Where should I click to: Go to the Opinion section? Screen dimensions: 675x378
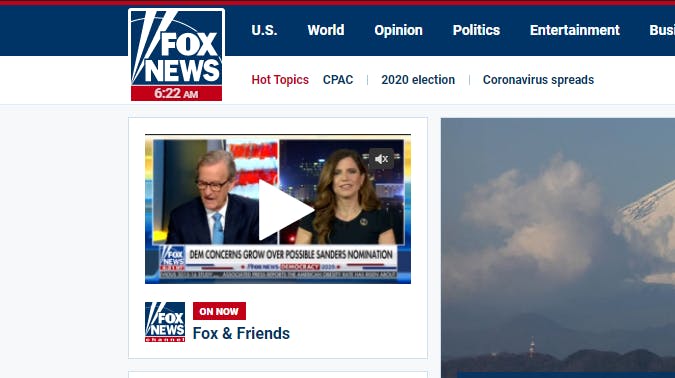(x=398, y=30)
